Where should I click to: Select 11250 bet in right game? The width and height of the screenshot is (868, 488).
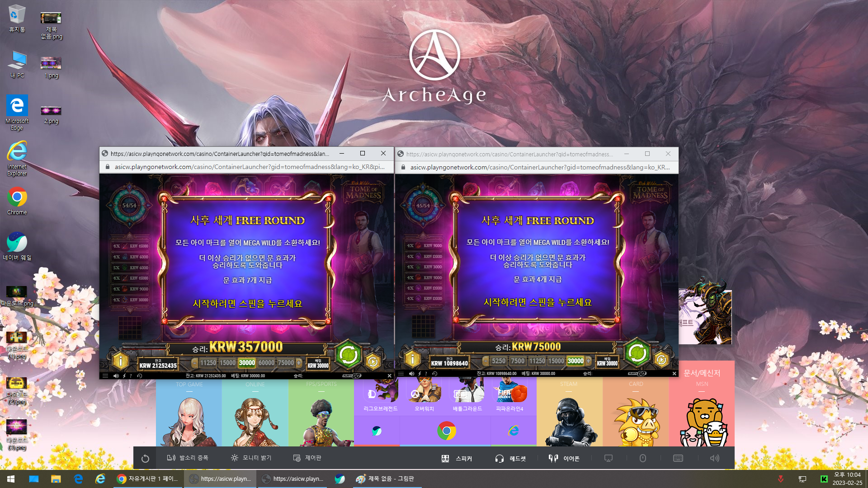(x=537, y=361)
